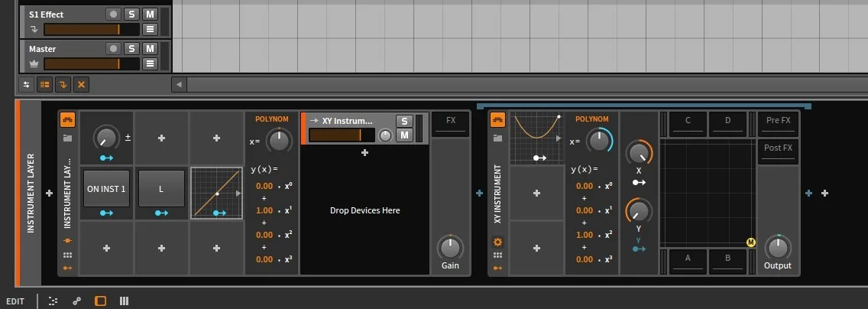This screenshot has height=309, width=868.
Task: Add modulator in top-middle empty slot
Action: coord(161,138)
